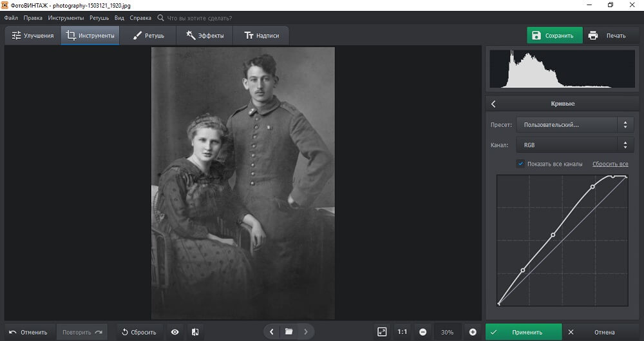The width and height of the screenshot is (644, 341).
Task: Select the middle curve control point
Action: [x=553, y=235]
